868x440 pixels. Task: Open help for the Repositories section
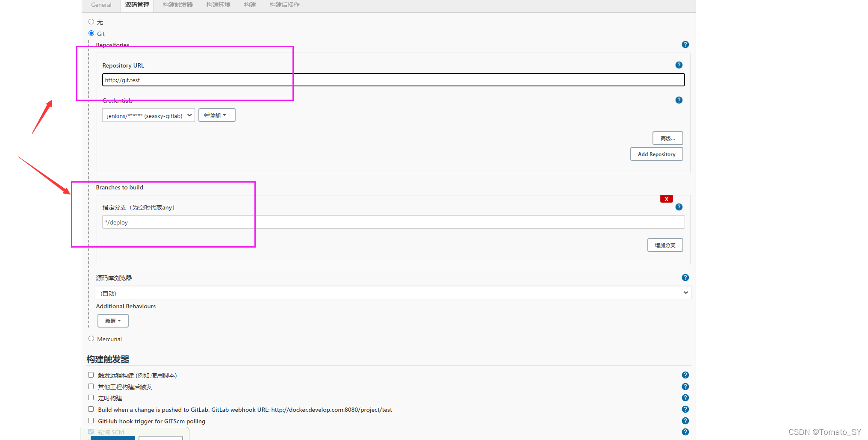point(685,44)
